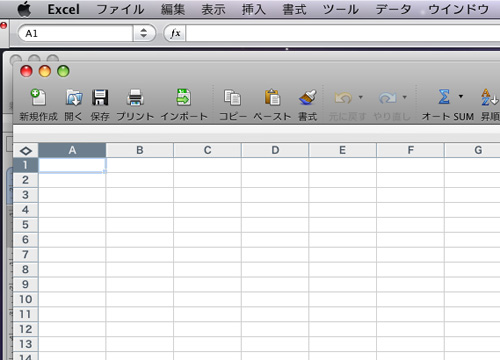Open the Name Box stepper arrows

pyautogui.click(x=144, y=33)
